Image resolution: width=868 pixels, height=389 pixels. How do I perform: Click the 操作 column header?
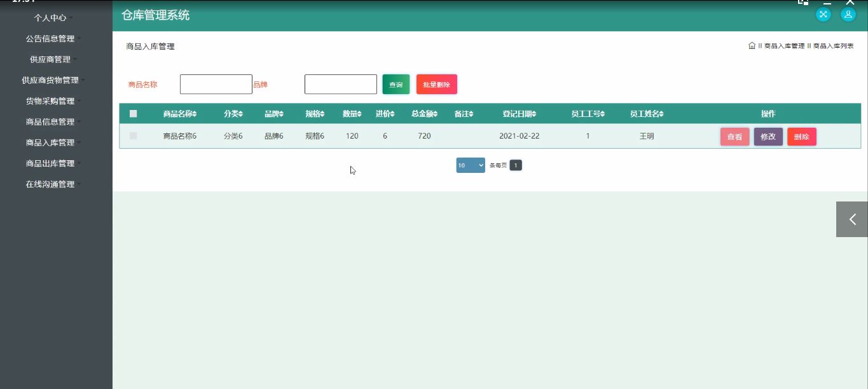coord(768,114)
